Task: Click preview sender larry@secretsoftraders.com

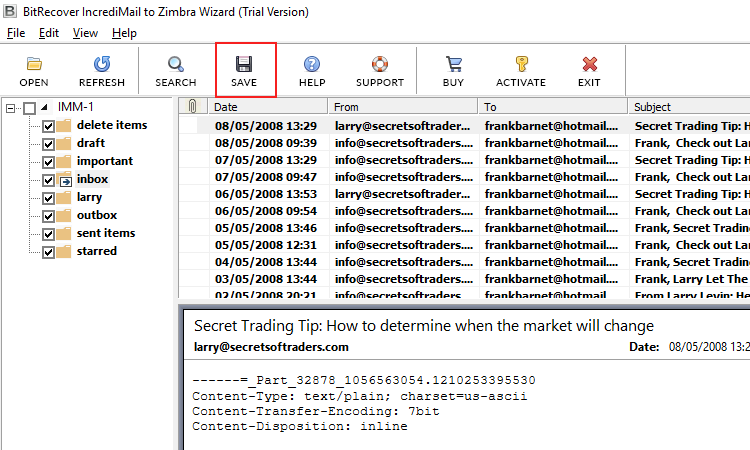Action: (271, 347)
